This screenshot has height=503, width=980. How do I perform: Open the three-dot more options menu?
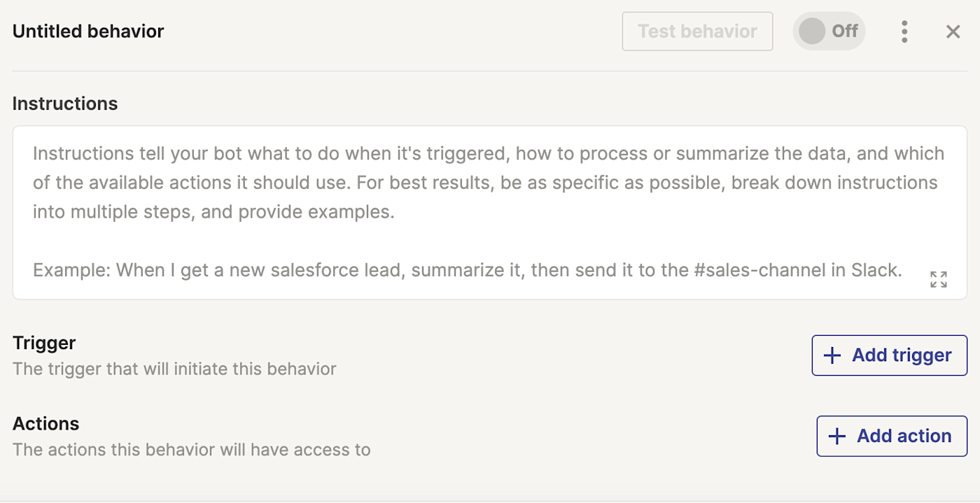tap(904, 31)
